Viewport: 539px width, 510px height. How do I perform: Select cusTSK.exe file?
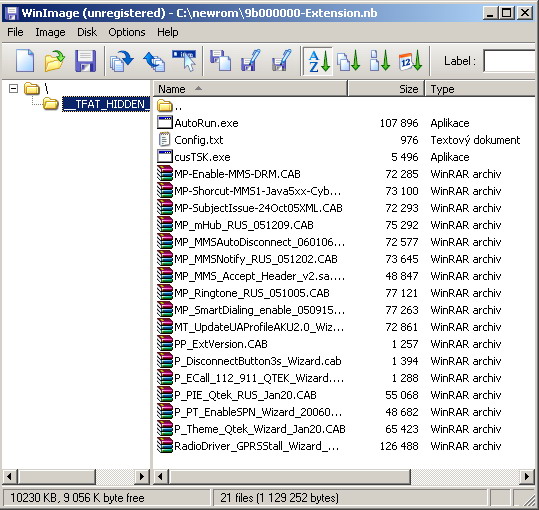pos(202,157)
